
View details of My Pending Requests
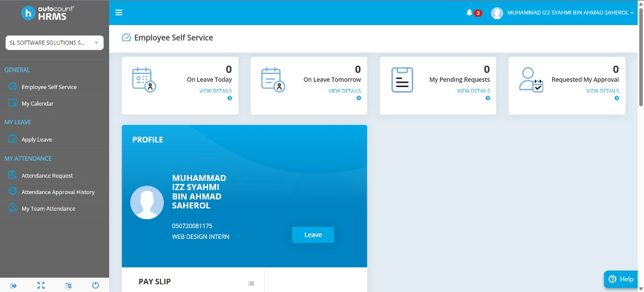point(473,91)
